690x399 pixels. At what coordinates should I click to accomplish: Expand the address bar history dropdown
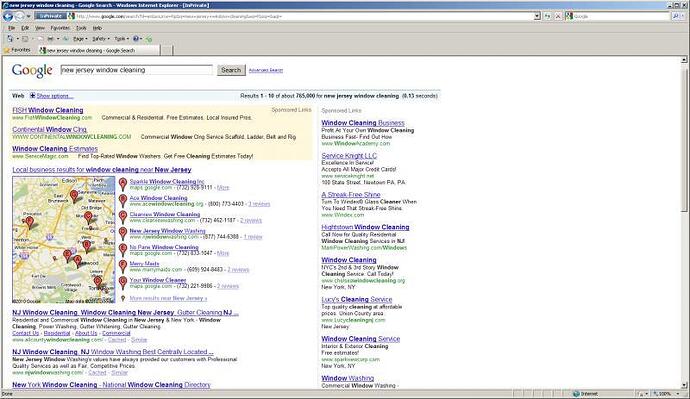pyautogui.click(x=537, y=16)
